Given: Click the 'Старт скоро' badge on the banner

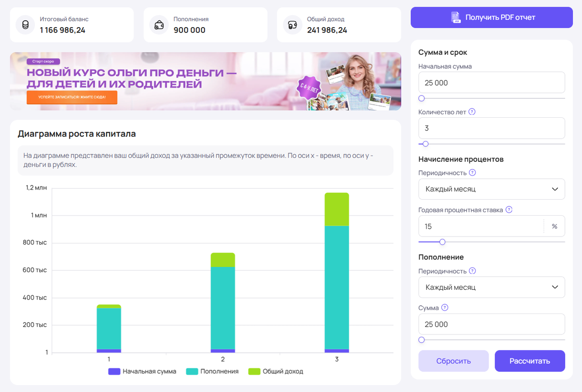Looking at the screenshot, I should (44, 62).
